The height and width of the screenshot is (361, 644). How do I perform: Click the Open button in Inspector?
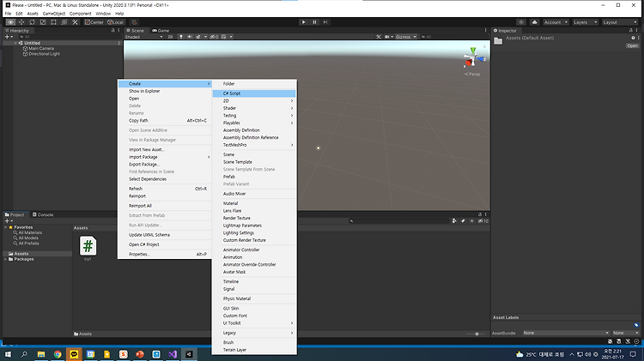[x=632, y=46]
